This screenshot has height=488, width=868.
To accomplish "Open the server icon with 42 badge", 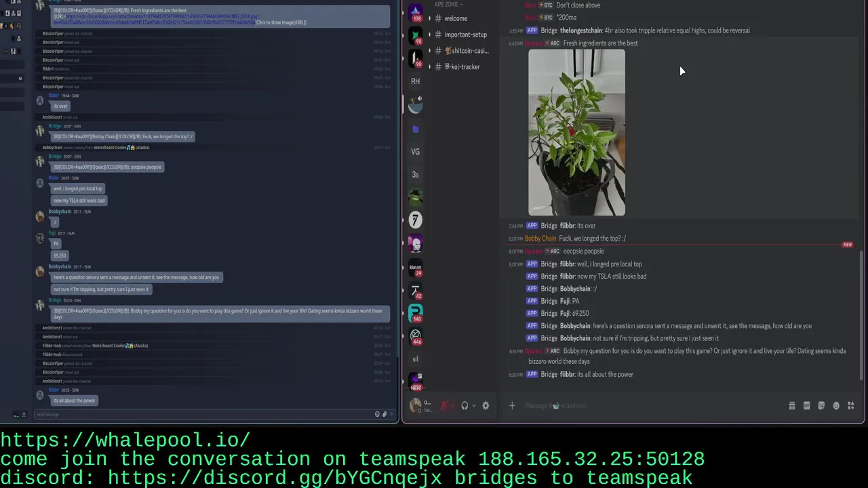I will (x=415, y=291).
